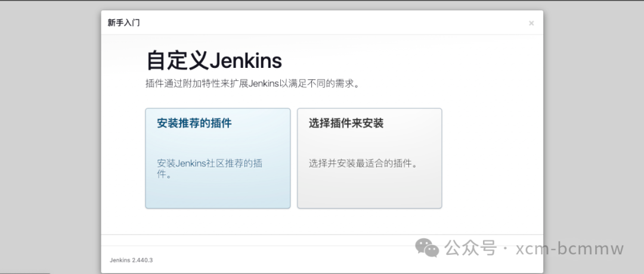Click the 自定义Jenkins heading text
The width and height of the screenshot is (644, 274).
[x=214, y=61]
